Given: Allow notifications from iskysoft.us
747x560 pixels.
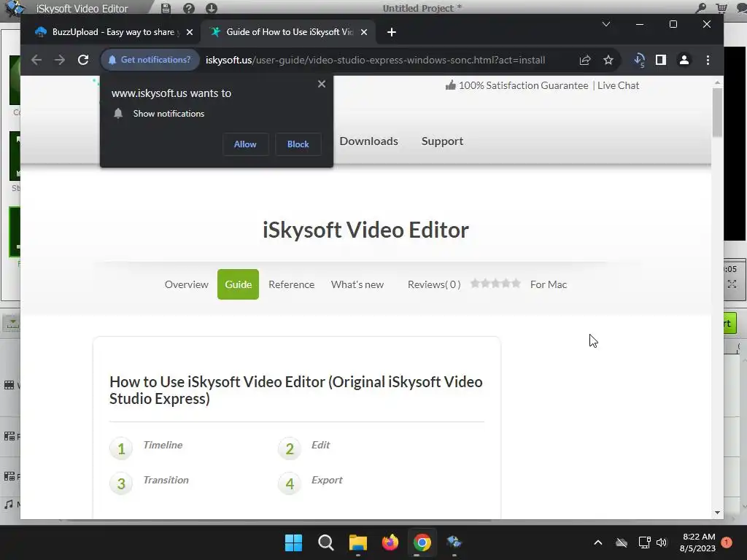Looking at the screenshot, I should coord(245,144).
